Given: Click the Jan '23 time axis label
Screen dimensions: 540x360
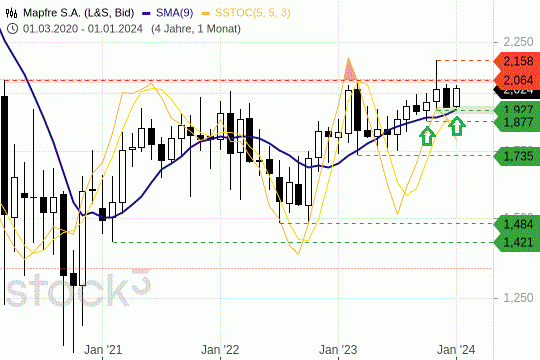Looking at the screenshot, I should click(338, 350).
